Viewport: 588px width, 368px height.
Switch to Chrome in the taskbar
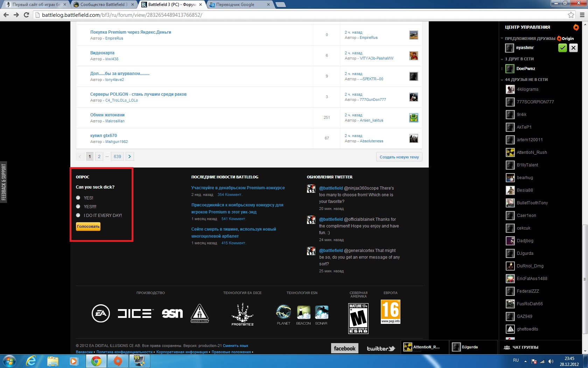point(96,361)
